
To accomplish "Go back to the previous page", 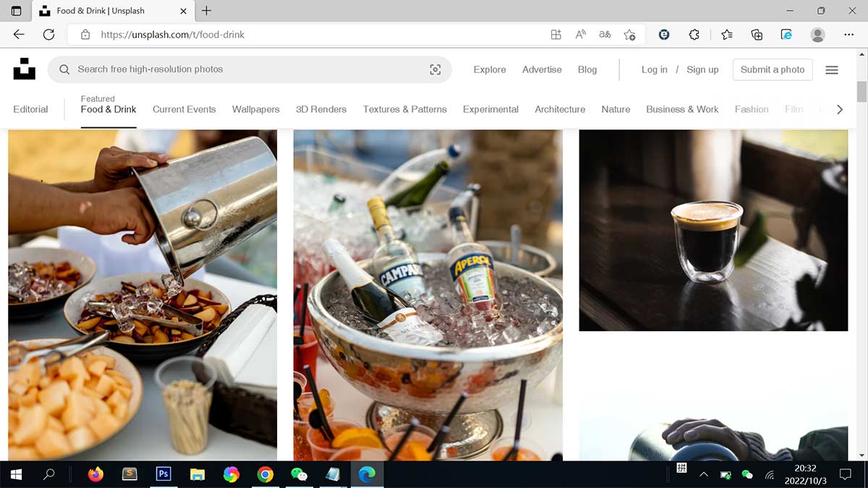I will [19, 34].
